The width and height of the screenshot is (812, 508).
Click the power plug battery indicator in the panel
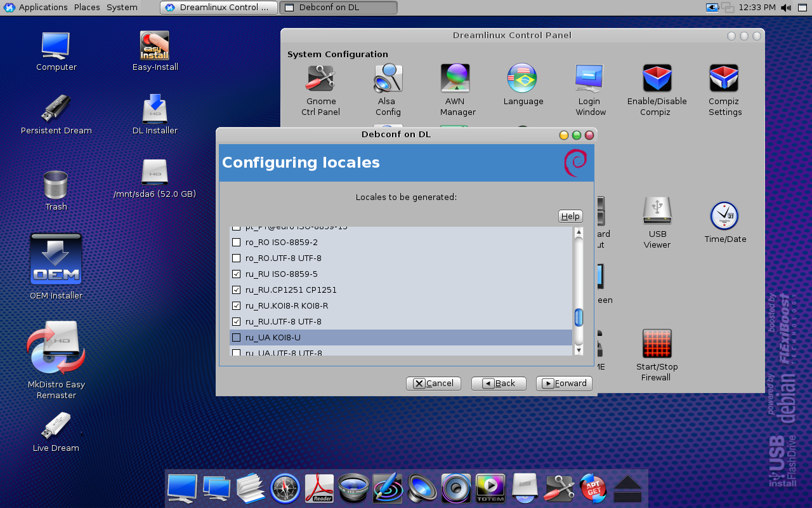pyautogui.click(x=712, y=8)
